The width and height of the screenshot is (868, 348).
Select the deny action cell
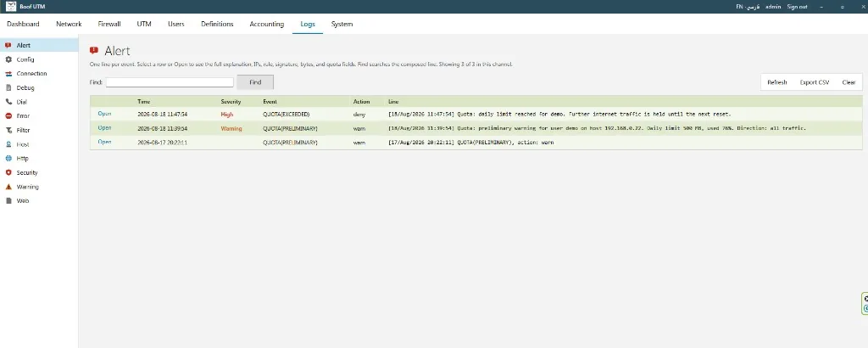359,114
